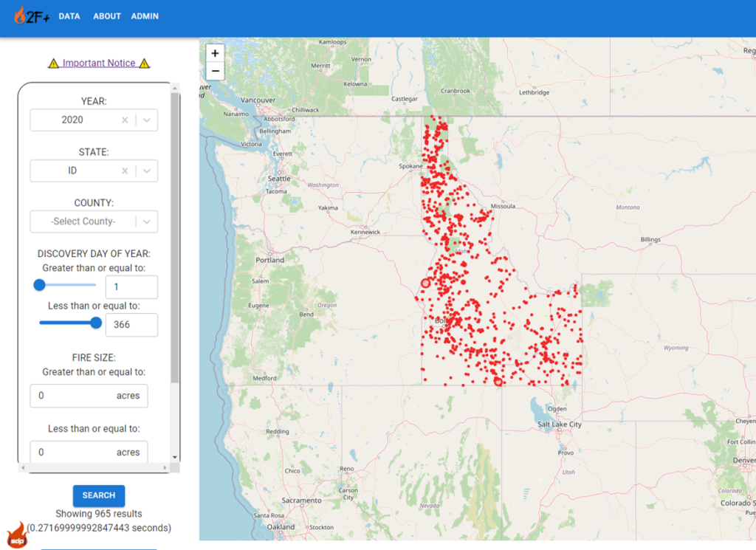This screenshot has width=756, height=550.
Task: Clear the ID state selection
Action: coord(125,171)
